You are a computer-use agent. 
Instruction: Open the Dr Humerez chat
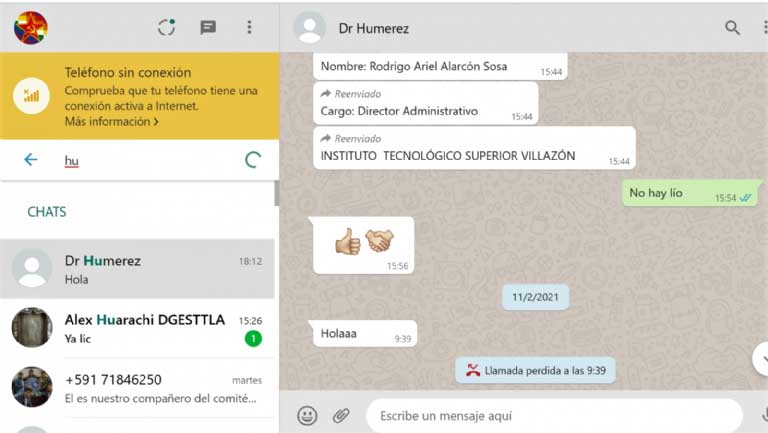pos(138,268)
